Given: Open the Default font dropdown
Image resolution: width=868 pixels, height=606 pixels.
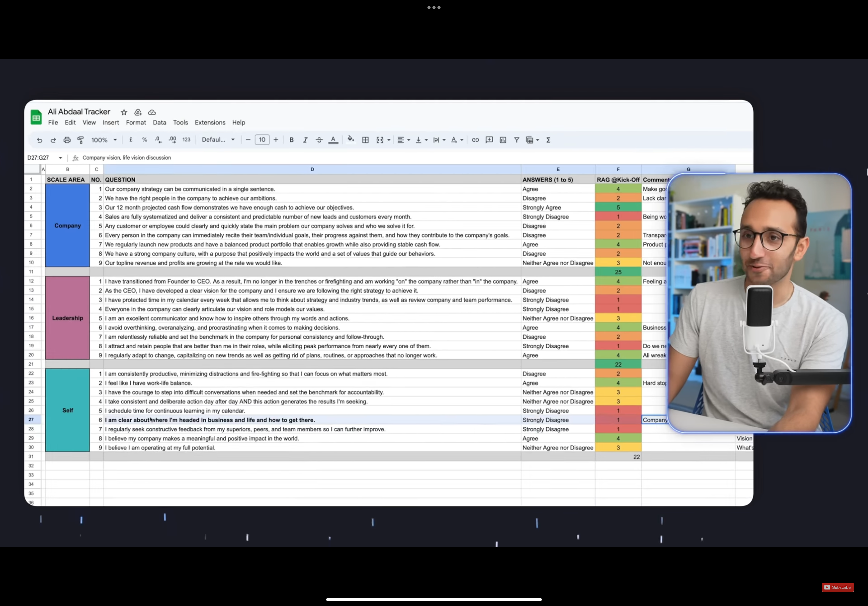Looking at the screenshot, I should click(218, 140).
